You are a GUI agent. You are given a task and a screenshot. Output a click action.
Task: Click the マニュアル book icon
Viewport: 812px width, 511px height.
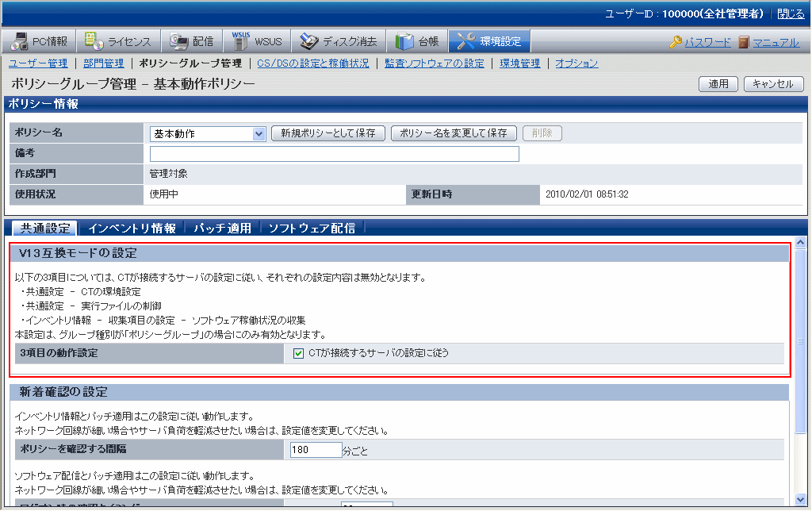coord(744,42)
